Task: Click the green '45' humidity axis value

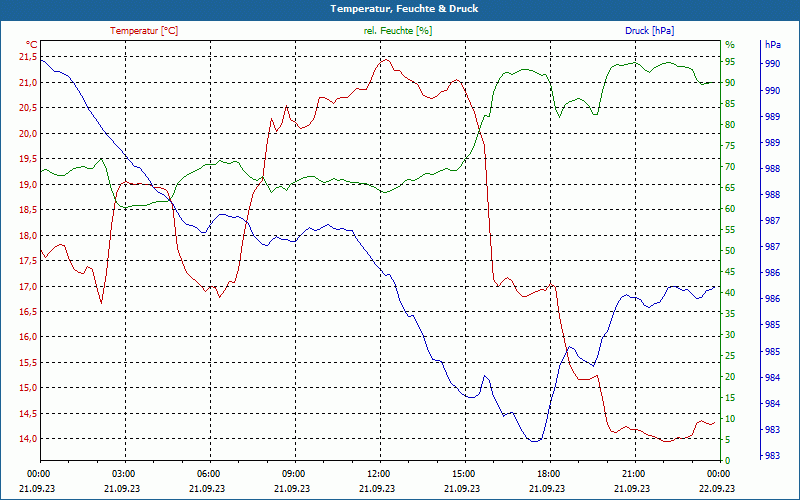Action: tap(730, 271)
